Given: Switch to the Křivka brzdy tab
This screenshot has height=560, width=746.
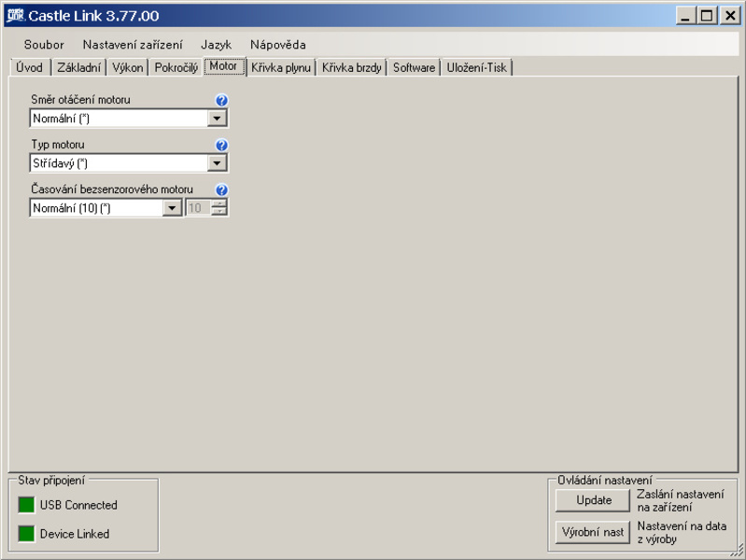Looking at the screenshot, I should point(352,67).
